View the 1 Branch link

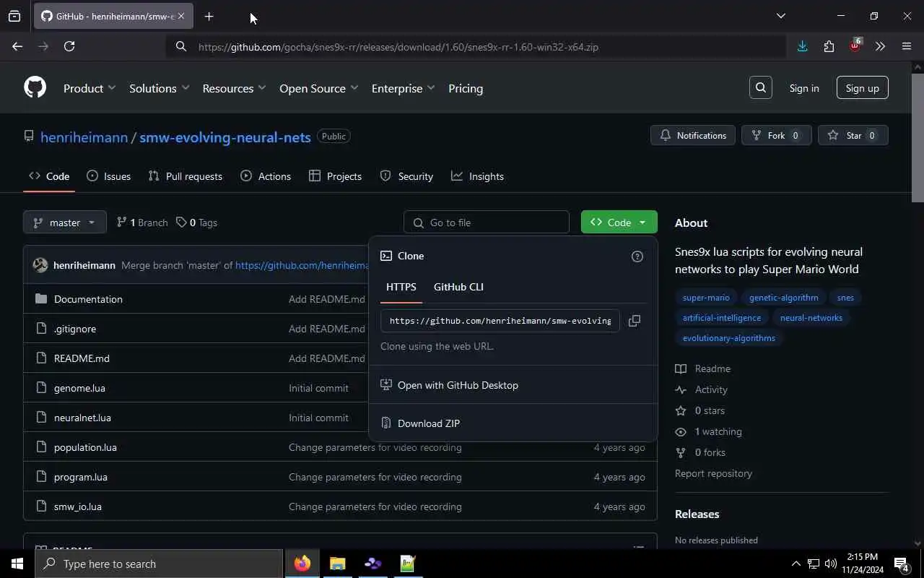coord(142,223)
